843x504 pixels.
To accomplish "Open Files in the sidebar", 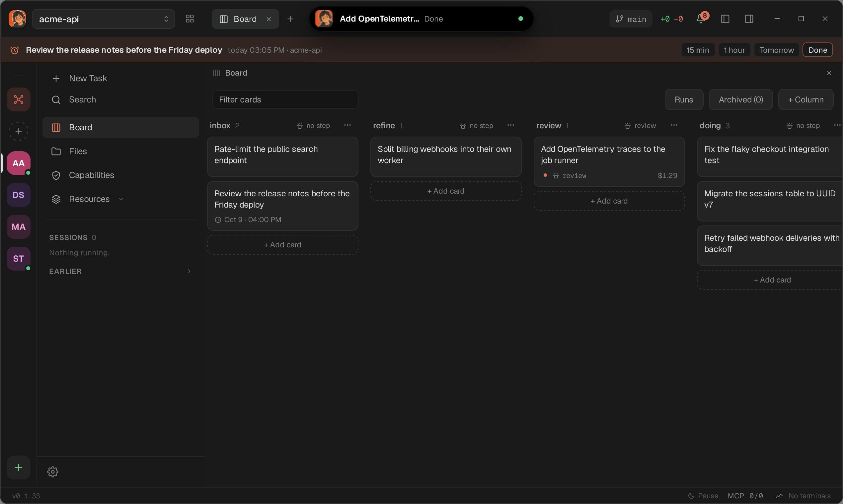I will click(121, 151).
